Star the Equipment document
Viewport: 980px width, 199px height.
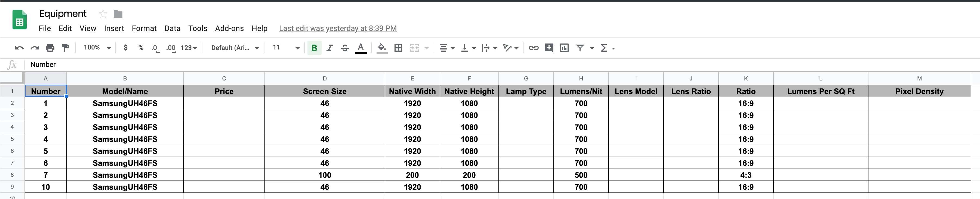tap(103, 14)
